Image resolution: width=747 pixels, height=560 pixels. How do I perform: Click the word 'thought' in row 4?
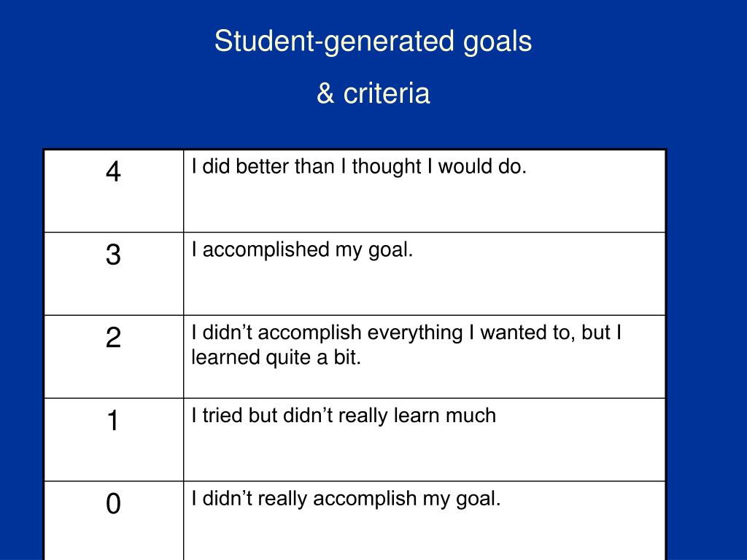(x=387, y=167)
